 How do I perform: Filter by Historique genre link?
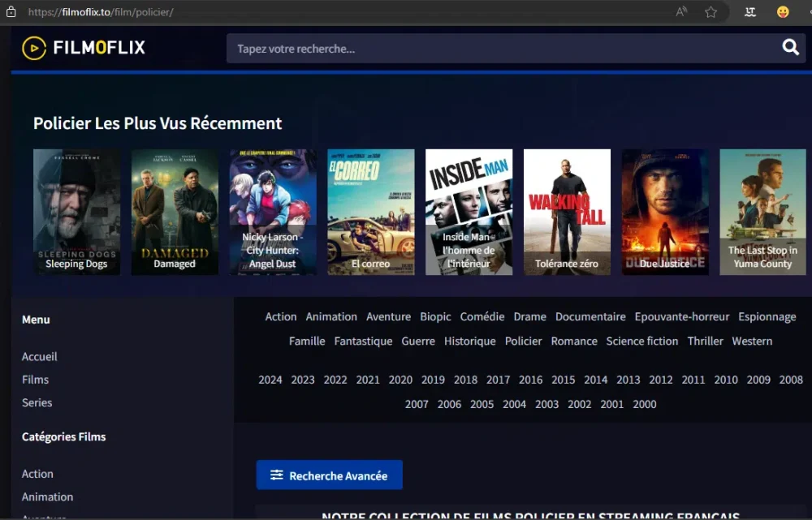click(x=469, y=342)
